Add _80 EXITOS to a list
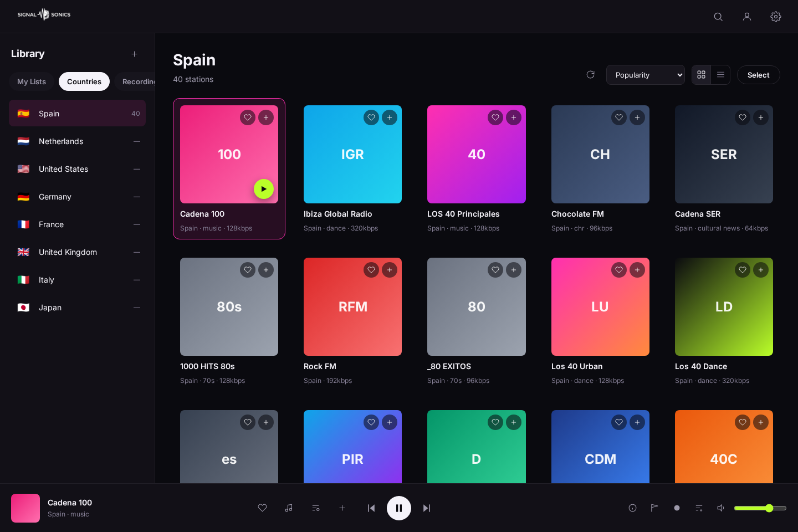798x532 pixels. pos(514,270)
